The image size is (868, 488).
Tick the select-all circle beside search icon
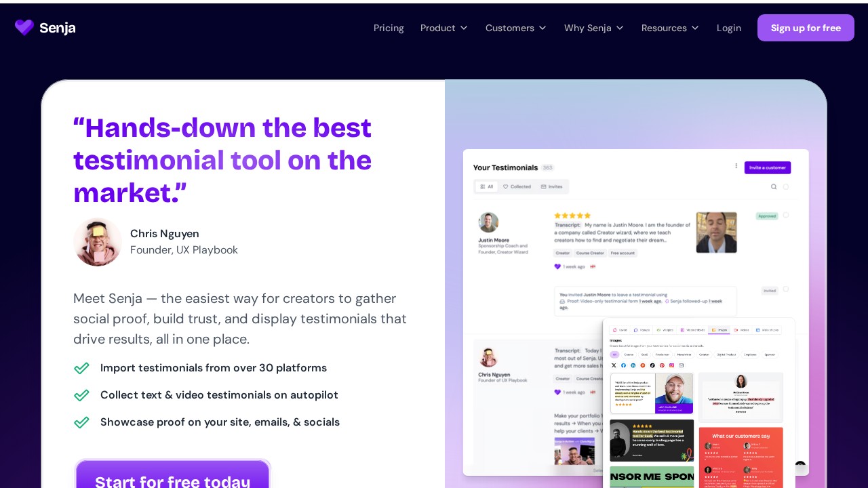pos(786,187)
